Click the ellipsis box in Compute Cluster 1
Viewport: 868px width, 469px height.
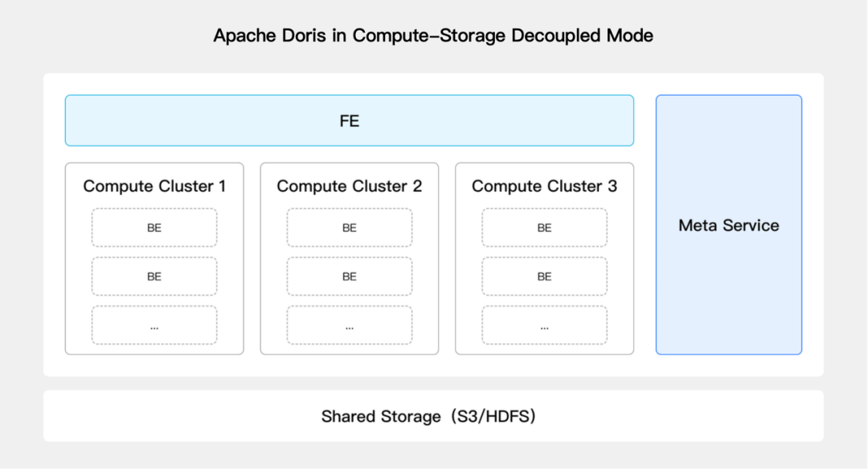point(154,325)
